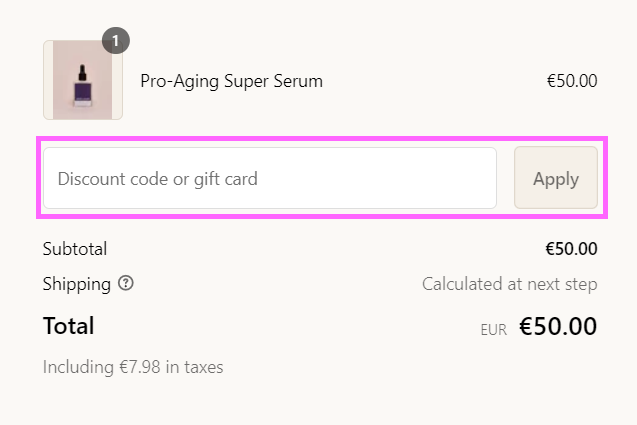Click the Subtotal label
The width and height of the screenshot is (637, 425).
point(75,249)
